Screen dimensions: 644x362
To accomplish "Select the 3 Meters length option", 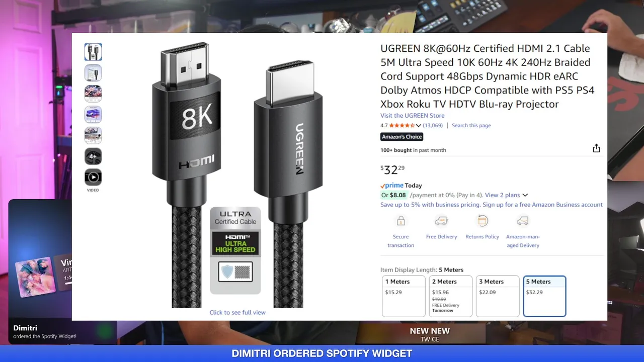I will (x=498, y=296).
